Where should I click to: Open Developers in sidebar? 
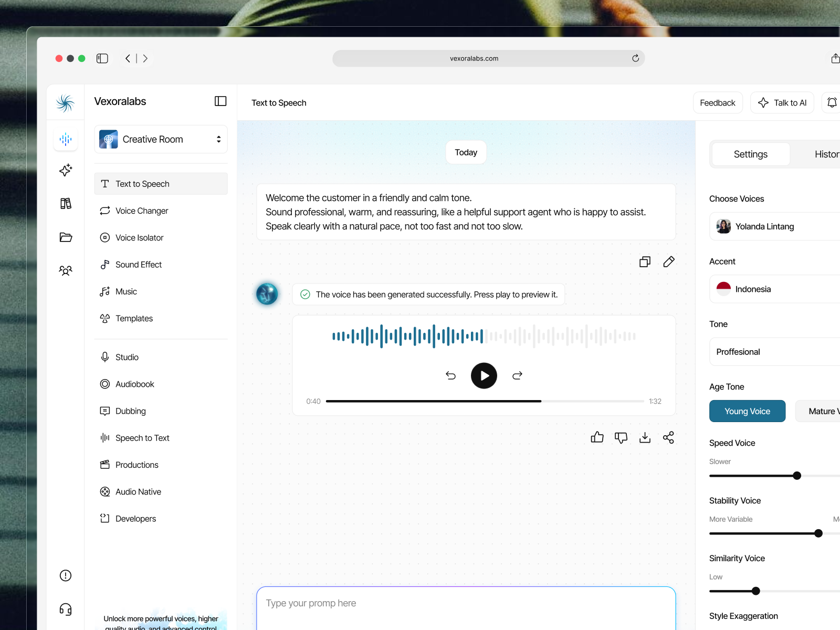pos(161,519)
